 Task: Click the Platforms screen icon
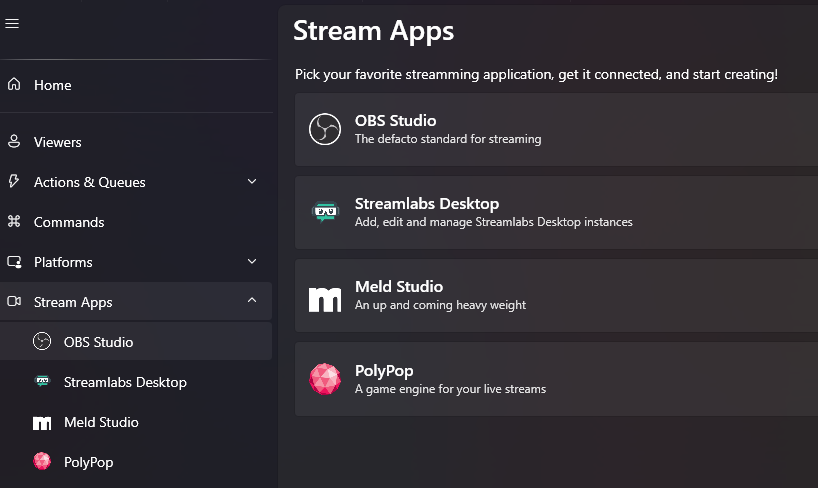pyautogui.click(x=14, y=261)
